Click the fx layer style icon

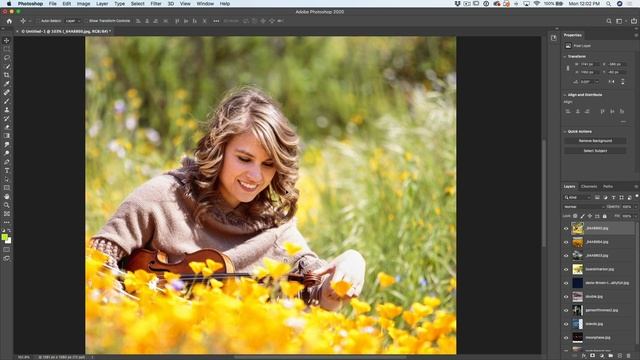pos(584,356)
